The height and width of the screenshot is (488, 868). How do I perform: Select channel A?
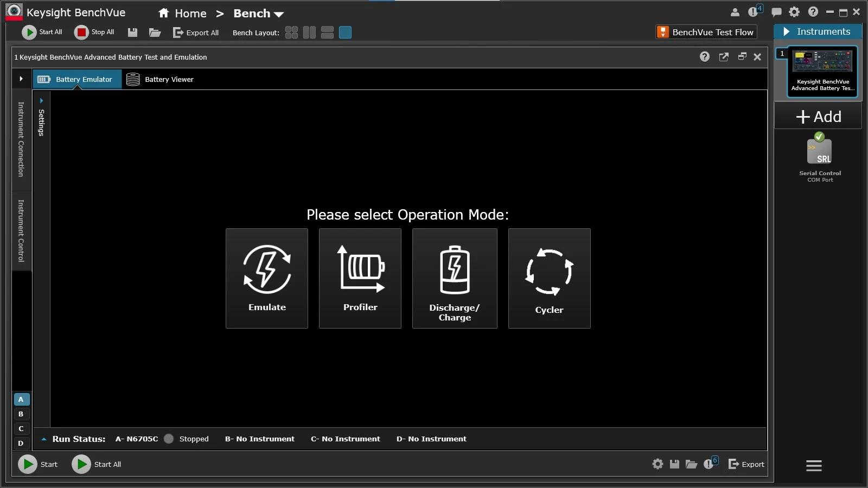pos(21,400)
